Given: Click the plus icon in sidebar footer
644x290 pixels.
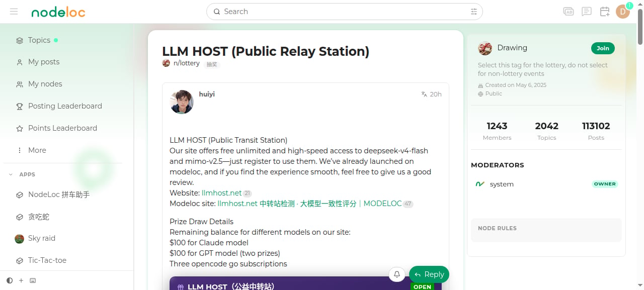Looking at the screenshot, I should click(21, 280).
